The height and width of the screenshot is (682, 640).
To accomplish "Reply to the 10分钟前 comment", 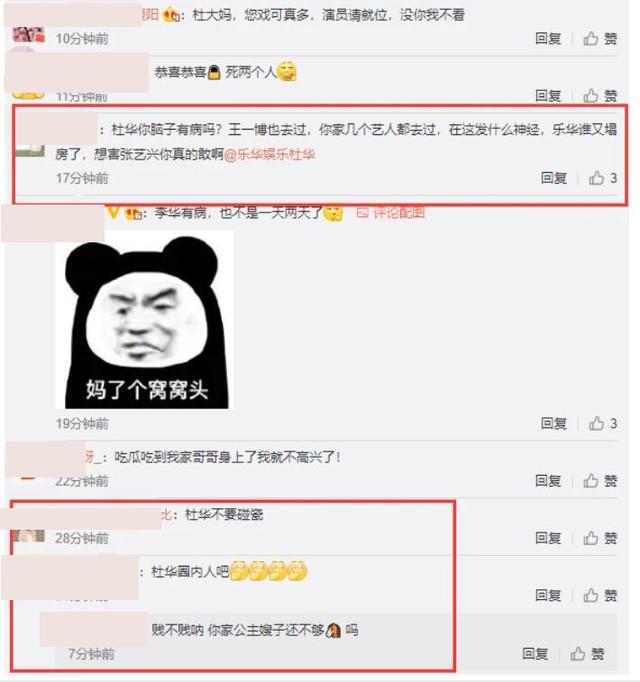I will pyautogui.click(x=548, y=39).
